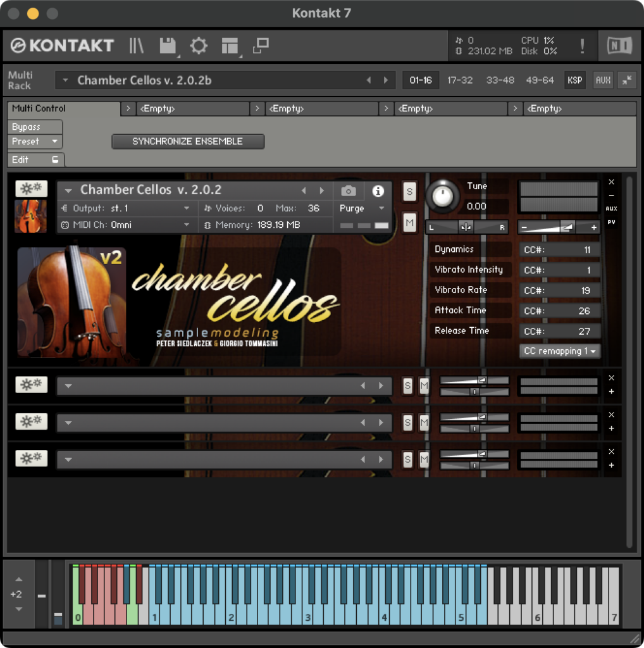Mute the Chamber Cellos instrument
Screen dimensions: 644x648
click(x=409, y=223)
